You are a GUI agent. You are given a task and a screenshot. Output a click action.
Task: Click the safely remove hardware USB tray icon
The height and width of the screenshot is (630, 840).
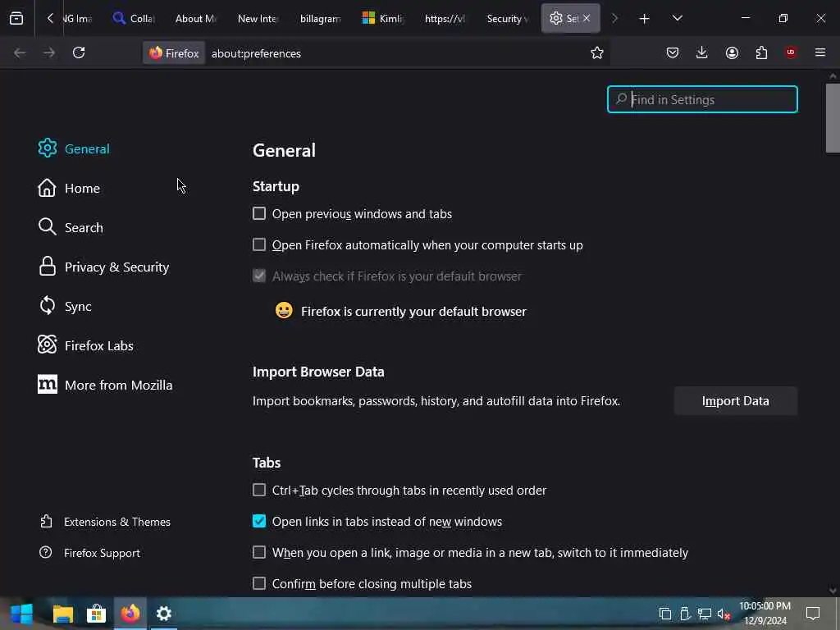(685, 614)
